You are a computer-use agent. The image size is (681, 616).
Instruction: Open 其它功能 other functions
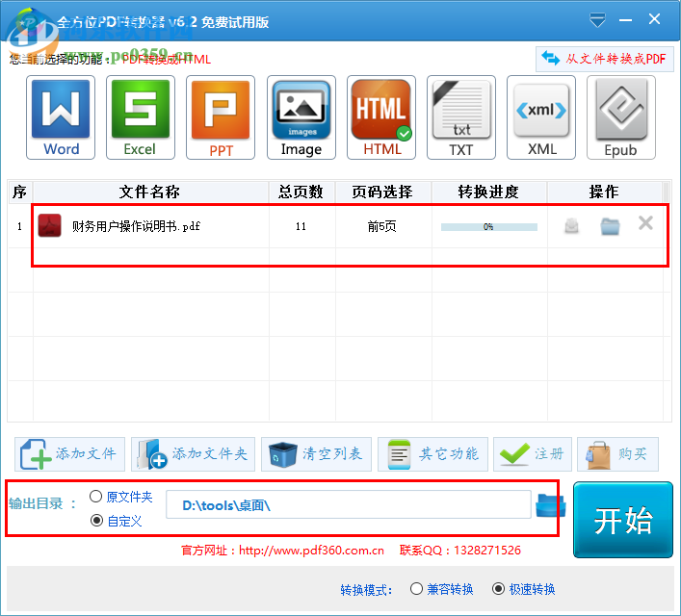click(433, 454)
